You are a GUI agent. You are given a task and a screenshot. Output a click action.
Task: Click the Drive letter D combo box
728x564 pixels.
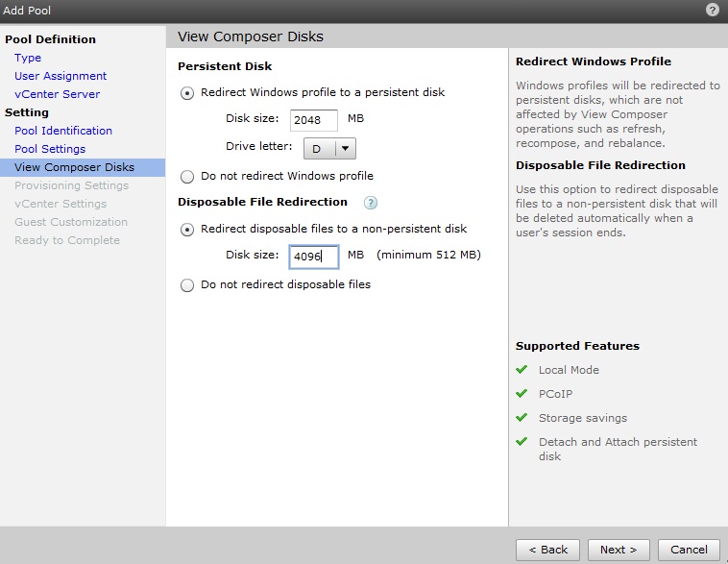click(329, 149)
